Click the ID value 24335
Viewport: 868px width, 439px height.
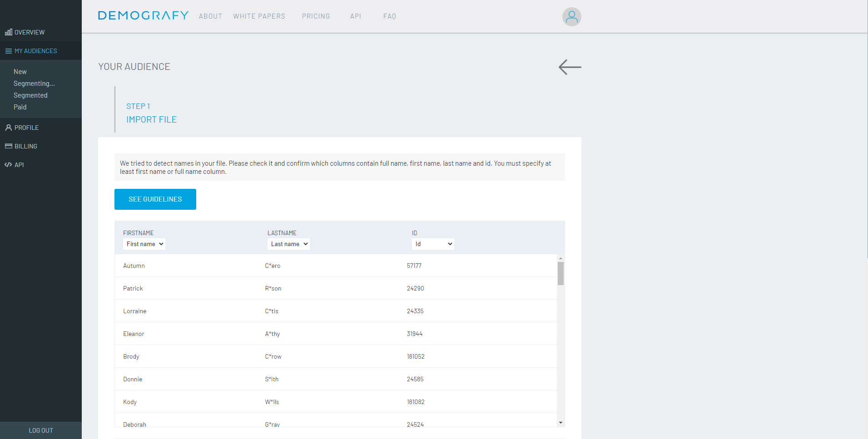(415, 311)
